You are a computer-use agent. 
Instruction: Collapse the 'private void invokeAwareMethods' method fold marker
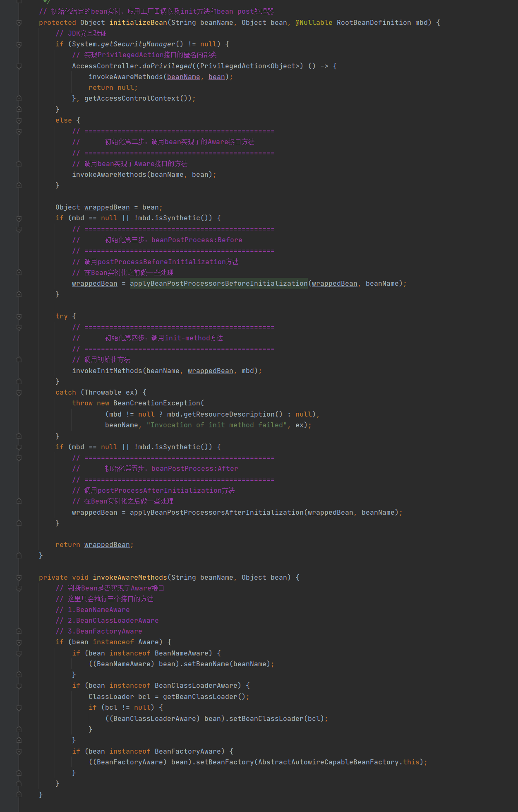coord(19,578)
